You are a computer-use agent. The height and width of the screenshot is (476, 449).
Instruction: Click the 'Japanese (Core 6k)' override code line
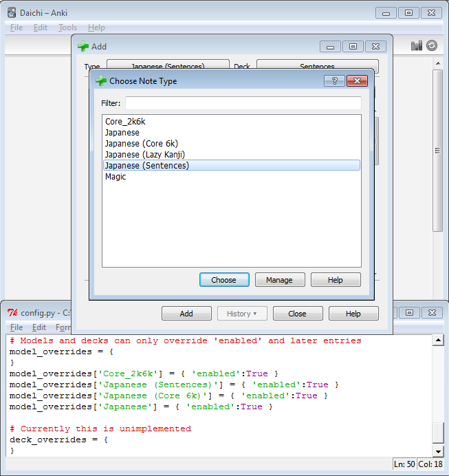(168, 396)
